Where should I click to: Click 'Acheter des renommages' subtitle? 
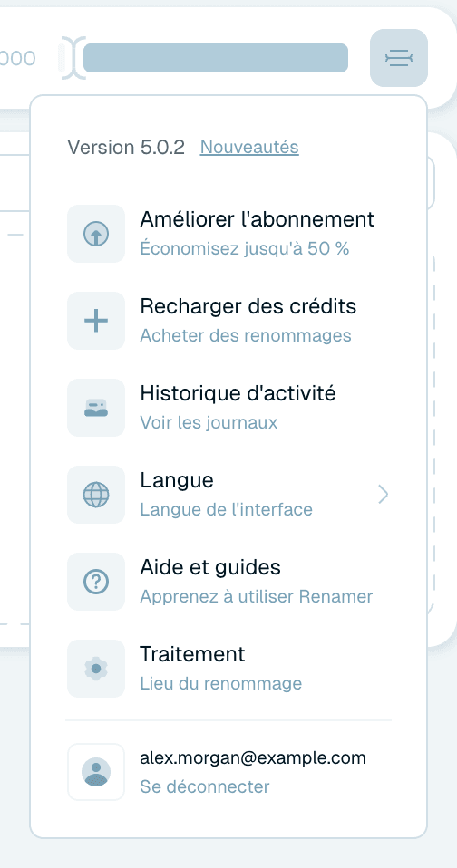pyautogui.click(x=246, y=335)
